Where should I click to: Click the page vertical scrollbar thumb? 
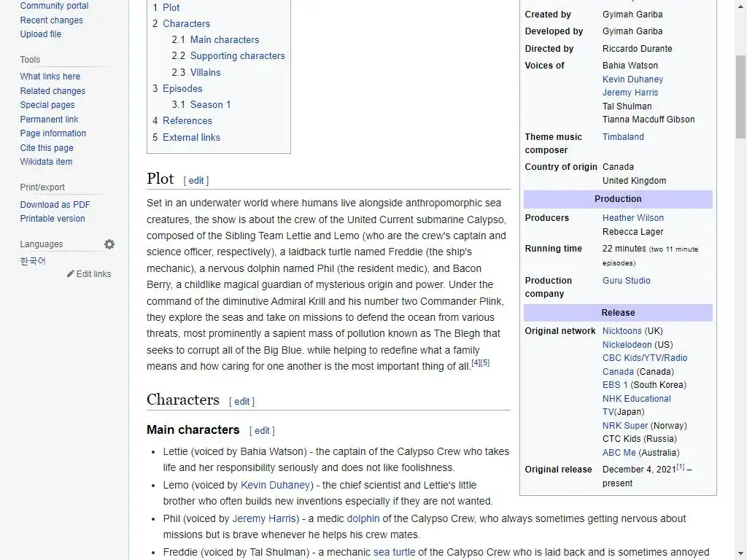click(x=741, y=96)
